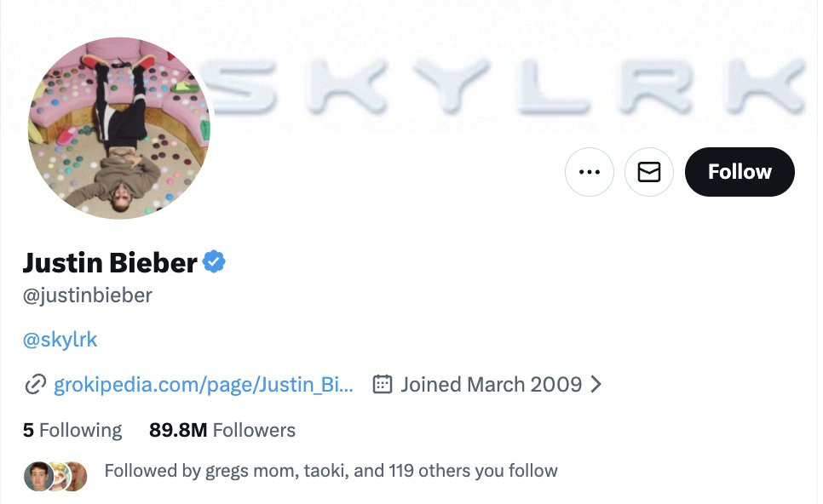The width and height of the screenshot is (823, 504).
Task: Click the envelope Message icon
Action: pyautogui.click(x=649, y=172)
